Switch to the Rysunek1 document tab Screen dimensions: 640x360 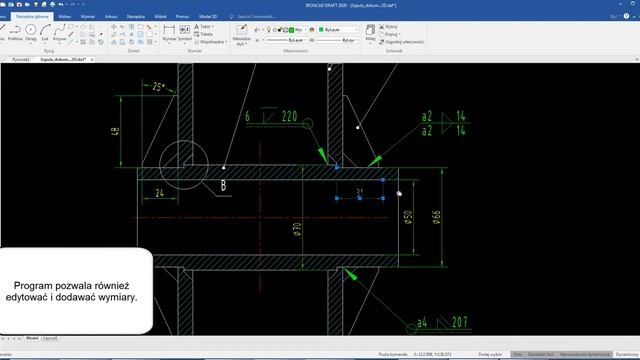pyautogui.click(x=20, y=59)
